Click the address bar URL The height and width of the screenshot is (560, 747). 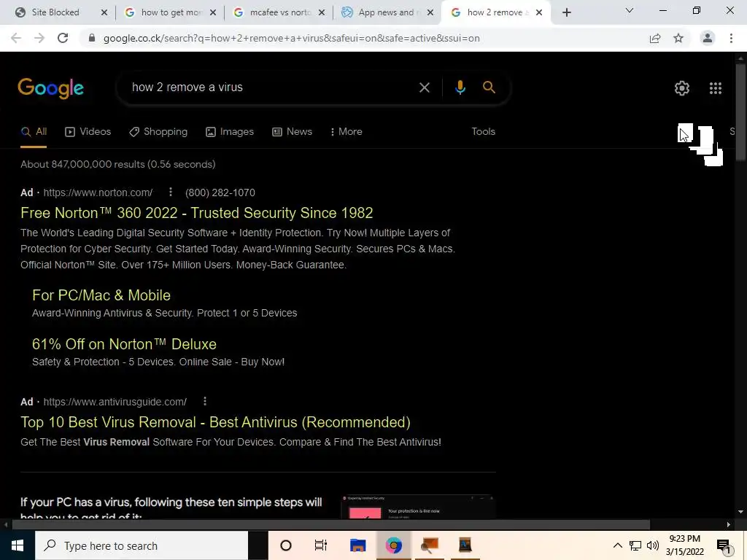pos(291,38)
